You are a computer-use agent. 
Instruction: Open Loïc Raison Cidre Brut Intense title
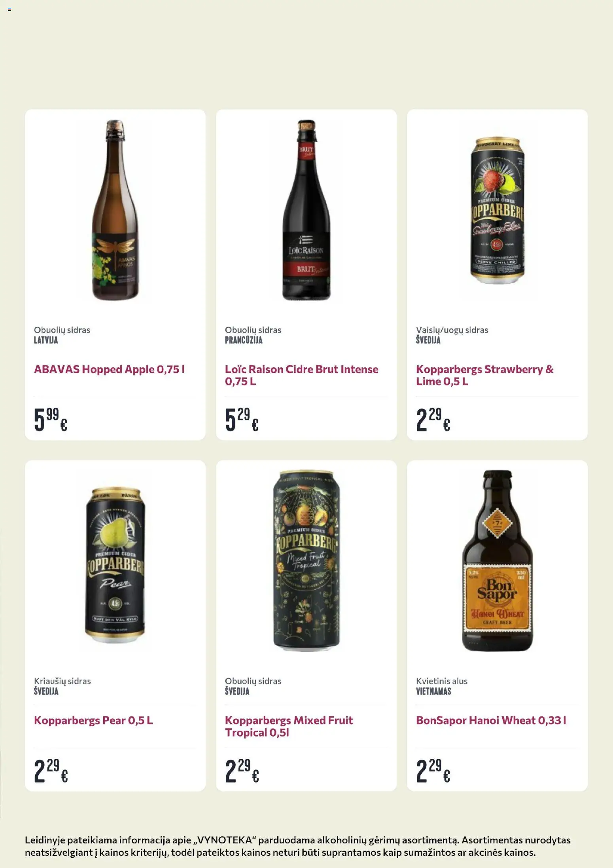pos(301,375)
